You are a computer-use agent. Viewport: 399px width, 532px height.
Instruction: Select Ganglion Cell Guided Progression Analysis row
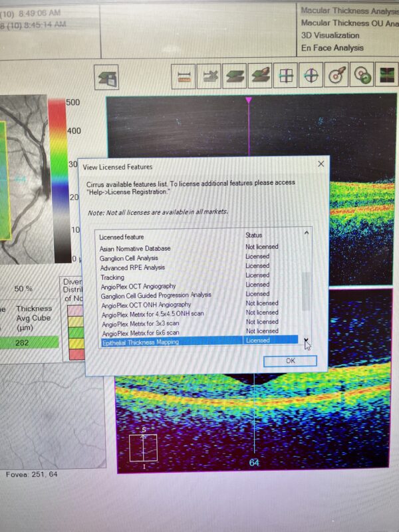pyautogui.click(x=199, y=295)
